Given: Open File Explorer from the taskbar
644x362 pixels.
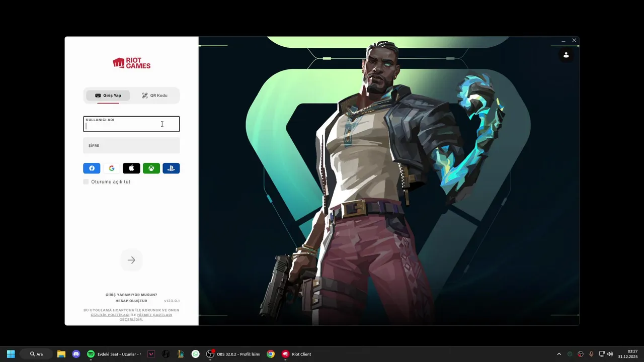Looking at the screenshot, I should tap(61, 354).
